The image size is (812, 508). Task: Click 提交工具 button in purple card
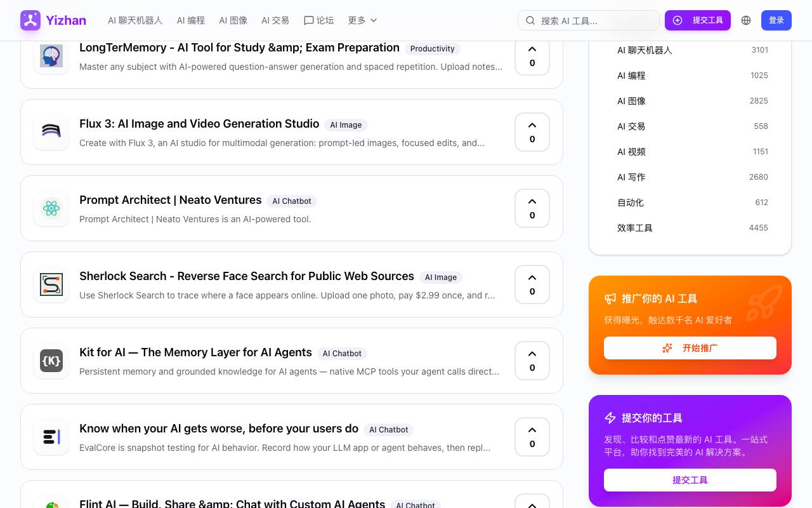click(690, 480)
